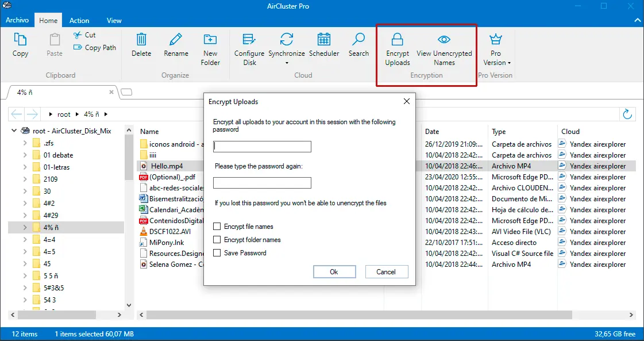Click breadcrumb arrow after root
Image resolution: width=644 pixels, height=341 pixels.
pos(78,114)
